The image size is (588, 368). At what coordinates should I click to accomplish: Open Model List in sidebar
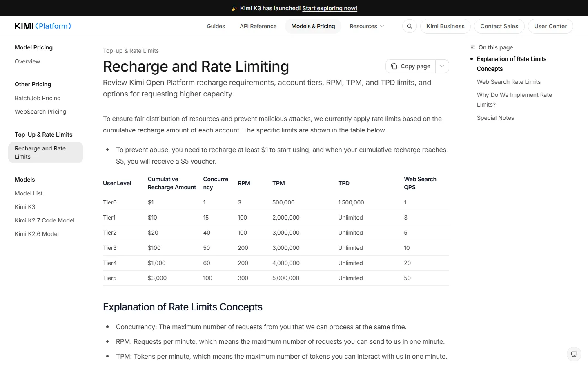[29, 193]
